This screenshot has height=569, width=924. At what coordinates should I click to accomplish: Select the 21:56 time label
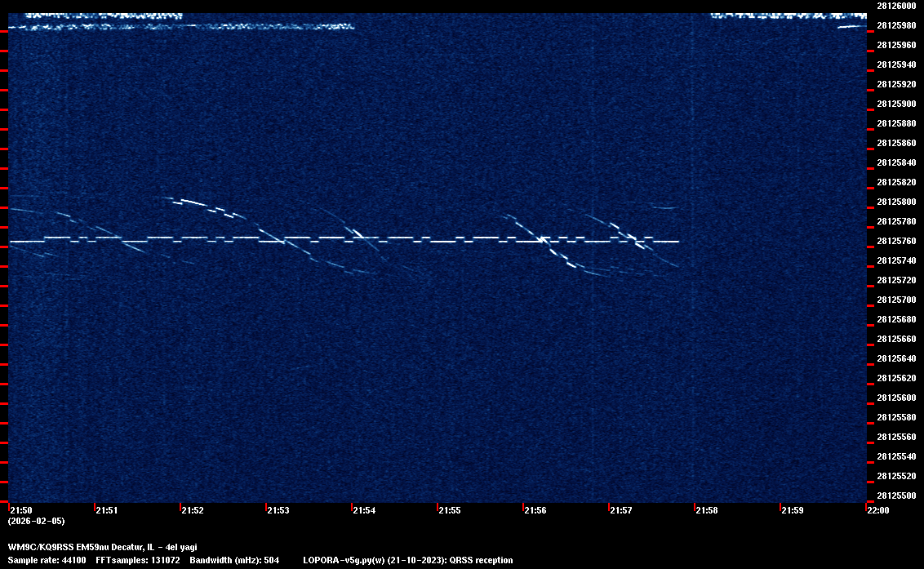click(535, 510)
